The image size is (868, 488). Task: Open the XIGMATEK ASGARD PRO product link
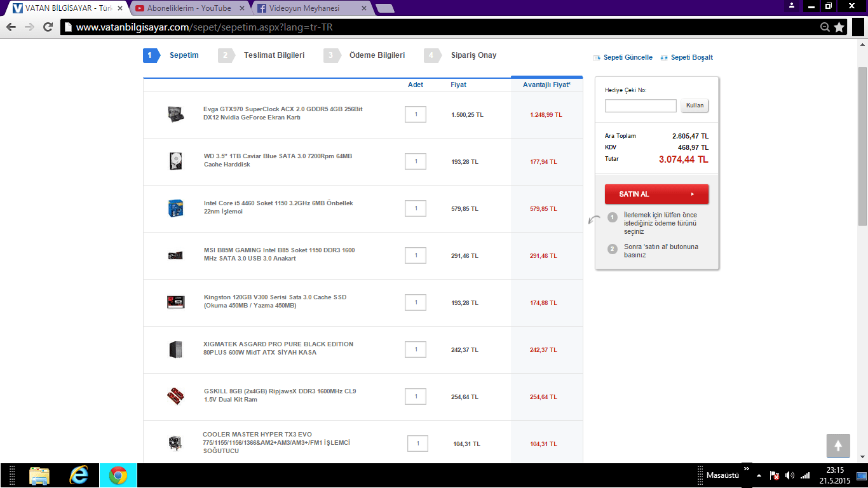[x=278, y=348]
